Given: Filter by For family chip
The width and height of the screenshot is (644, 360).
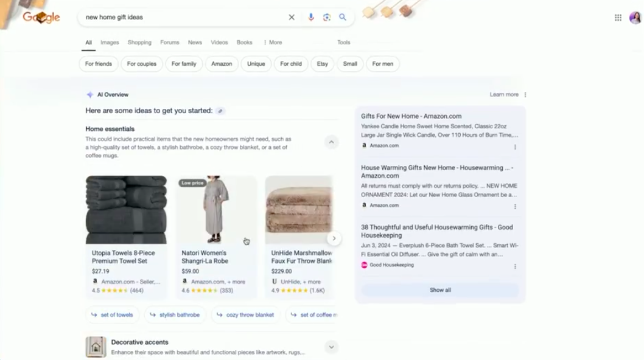Looking at the screenshot, I should click(x=184, y=64).
